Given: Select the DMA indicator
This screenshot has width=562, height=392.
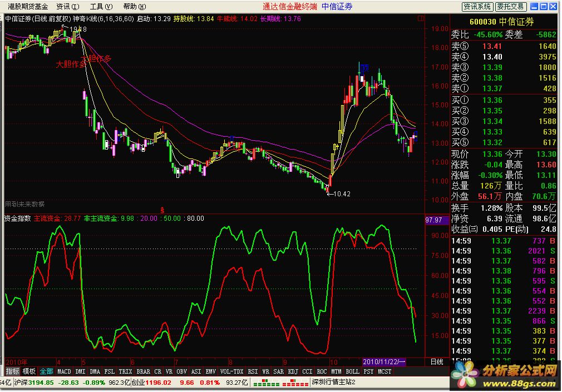Looking at the screenshot, I should point(95,371).
